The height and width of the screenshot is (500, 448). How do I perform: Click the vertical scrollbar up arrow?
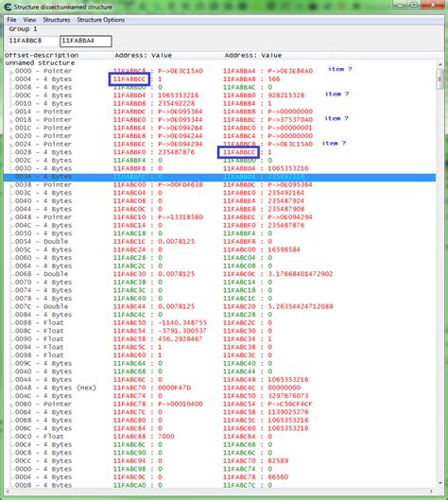pos(440,64)
